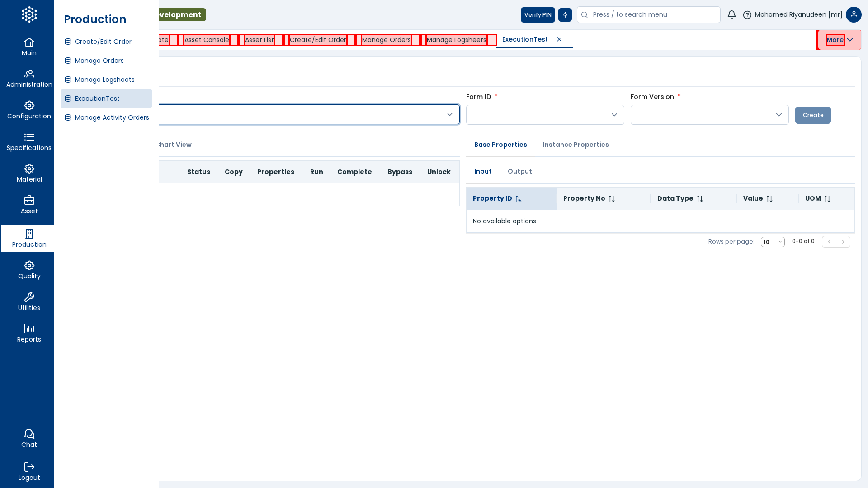Click the lightning bolt quick action button
Screen dimensions: 868x488
pos(565,15)
